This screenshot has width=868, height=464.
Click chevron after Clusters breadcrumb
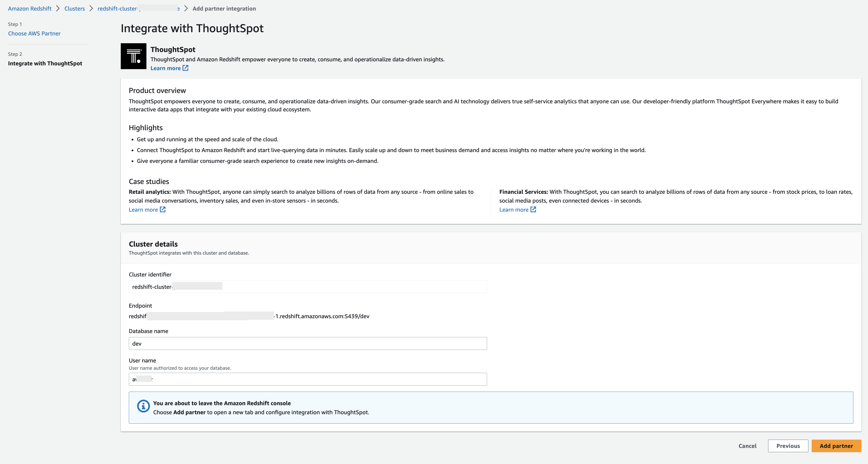(x=91, y=8)
